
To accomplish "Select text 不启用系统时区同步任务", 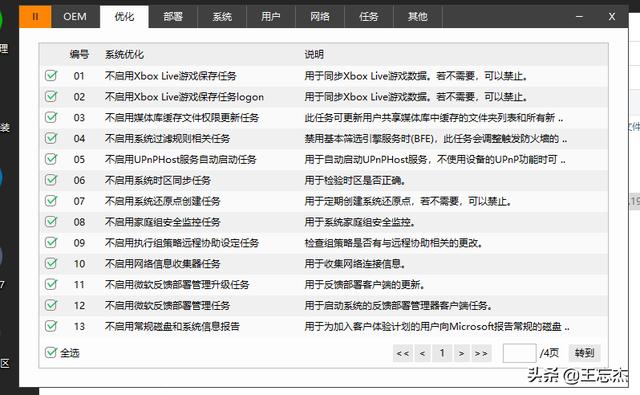I will pyautogui.click(x=158, y=180).
